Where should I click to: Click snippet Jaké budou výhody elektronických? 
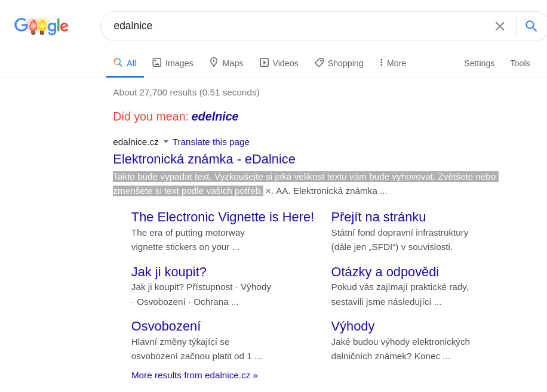tap(401, 342)
